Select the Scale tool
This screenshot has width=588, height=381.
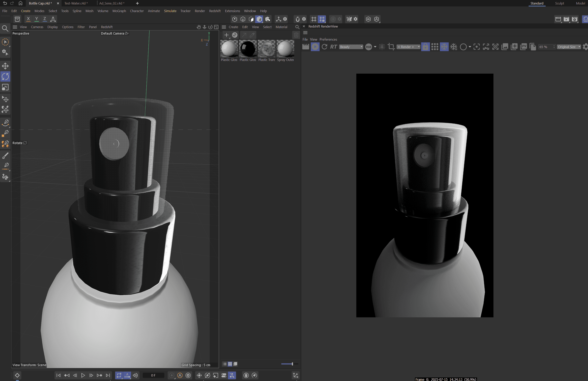click(5, 87)
